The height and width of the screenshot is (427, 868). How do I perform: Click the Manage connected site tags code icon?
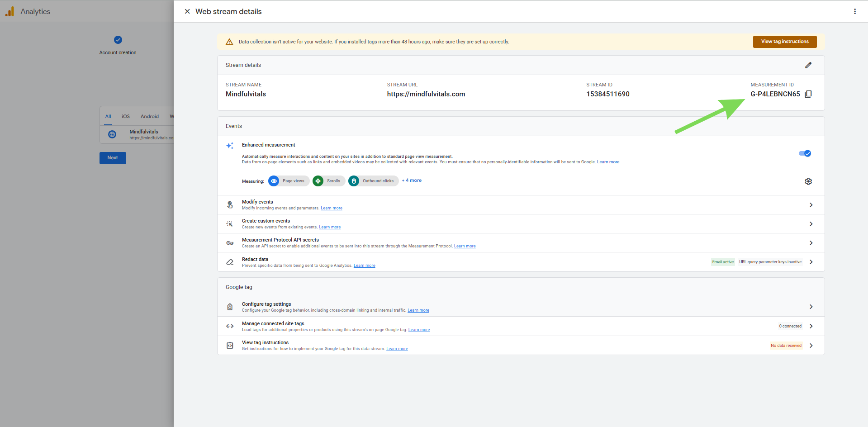tap(230, 326)
